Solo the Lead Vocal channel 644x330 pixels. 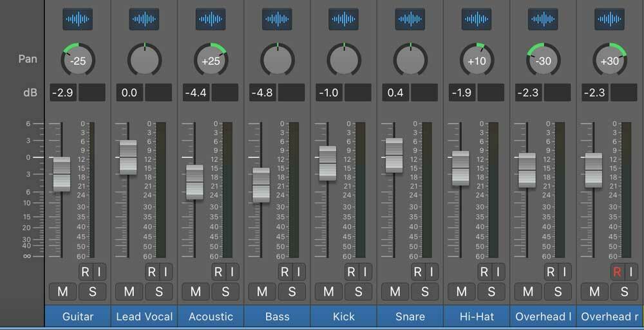click(x=158, y=291)
